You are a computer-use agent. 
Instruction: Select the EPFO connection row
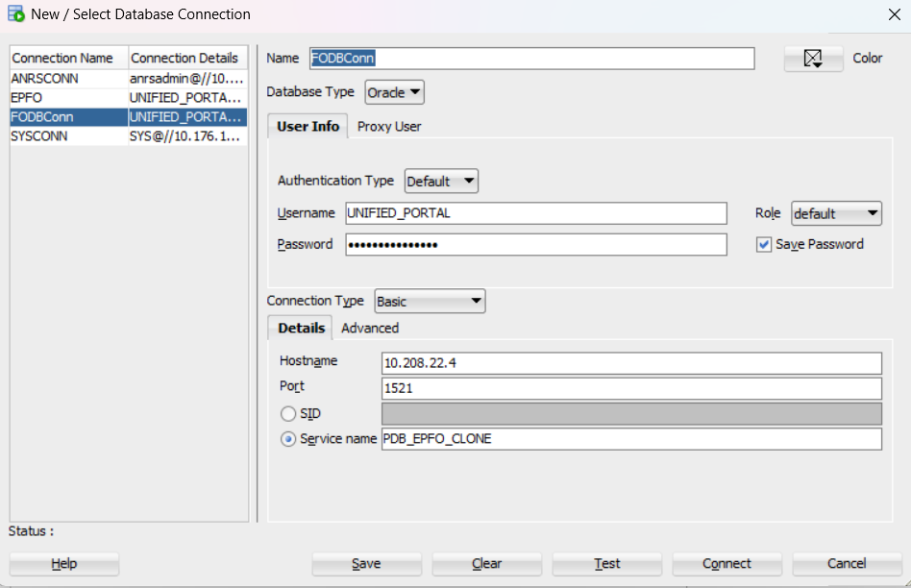tap(129, 98)
